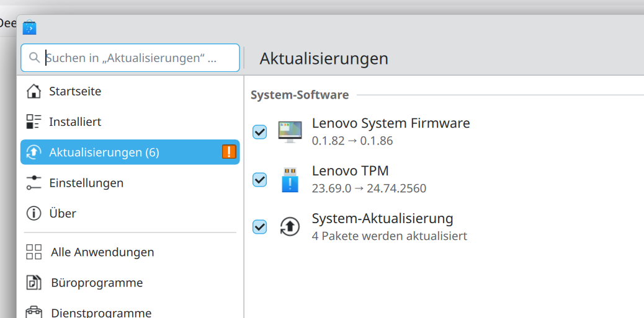Click the Lenovo System Firmware monitor icon
Screen dimensions: 644x318
pyautogui.click(x=290, y=131)
